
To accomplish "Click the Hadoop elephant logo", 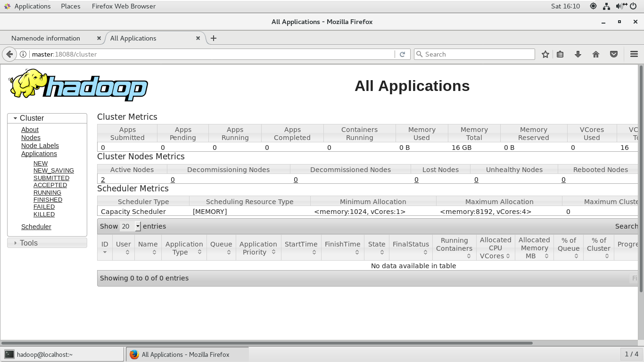I will tap(78, 85).
